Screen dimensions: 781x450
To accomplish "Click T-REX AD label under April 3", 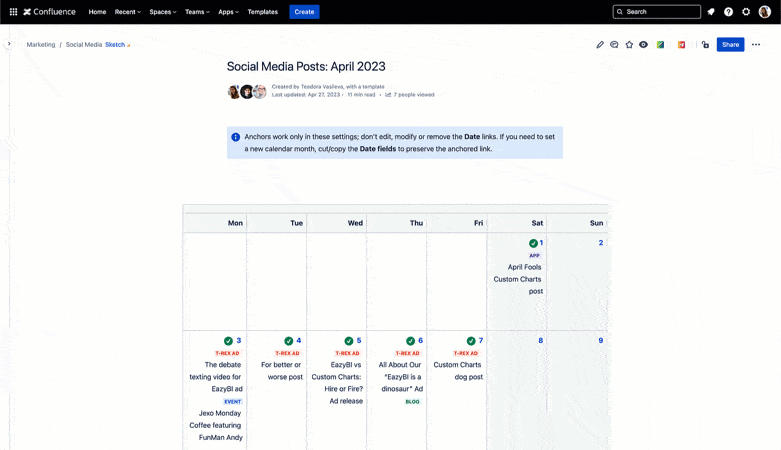I will (x=228, y=353).
